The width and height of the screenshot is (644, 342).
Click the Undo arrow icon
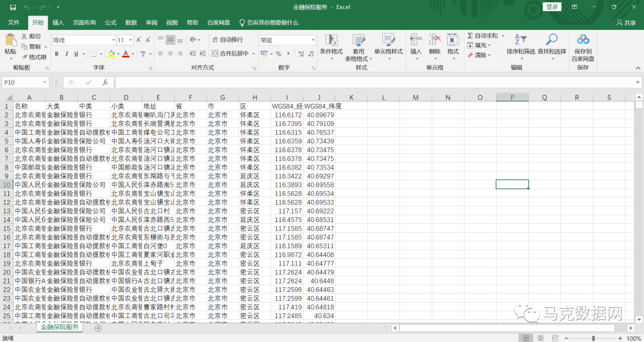(x=26, y=7)
